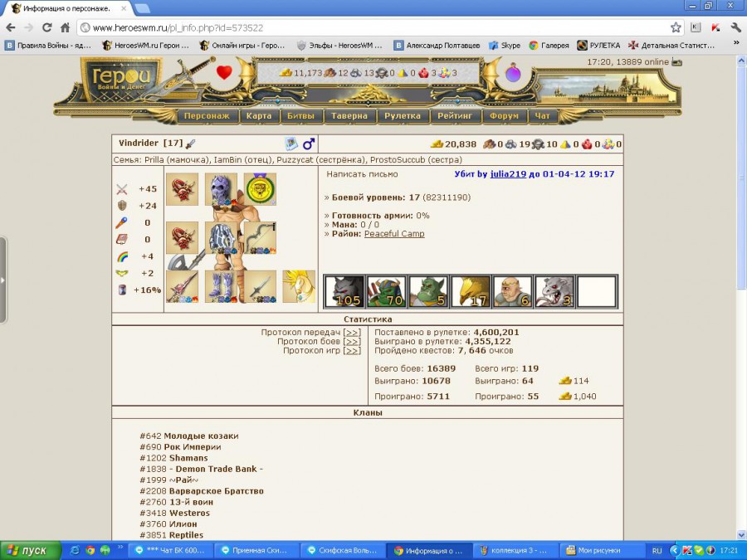Expand the Протокол игр log link
Viewport: 747px width, 560px height.
point(352,351)
